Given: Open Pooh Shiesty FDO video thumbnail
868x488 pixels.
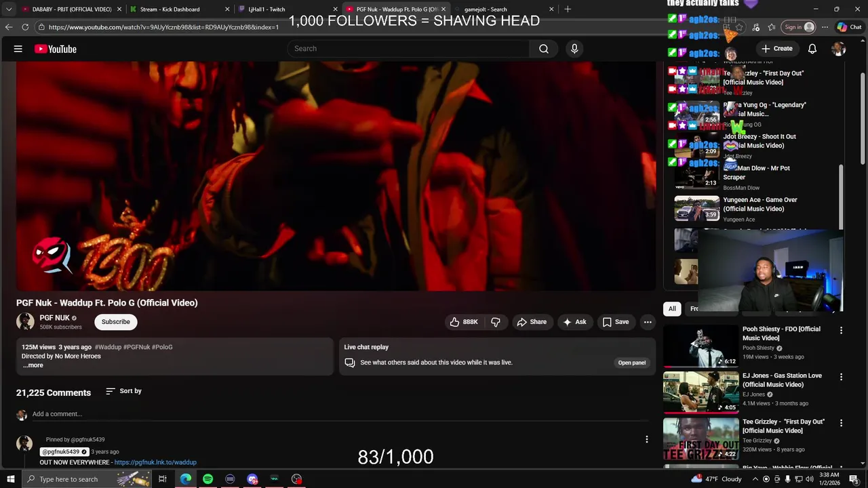Looking at the screenshot, I should (x=701, y=346).
